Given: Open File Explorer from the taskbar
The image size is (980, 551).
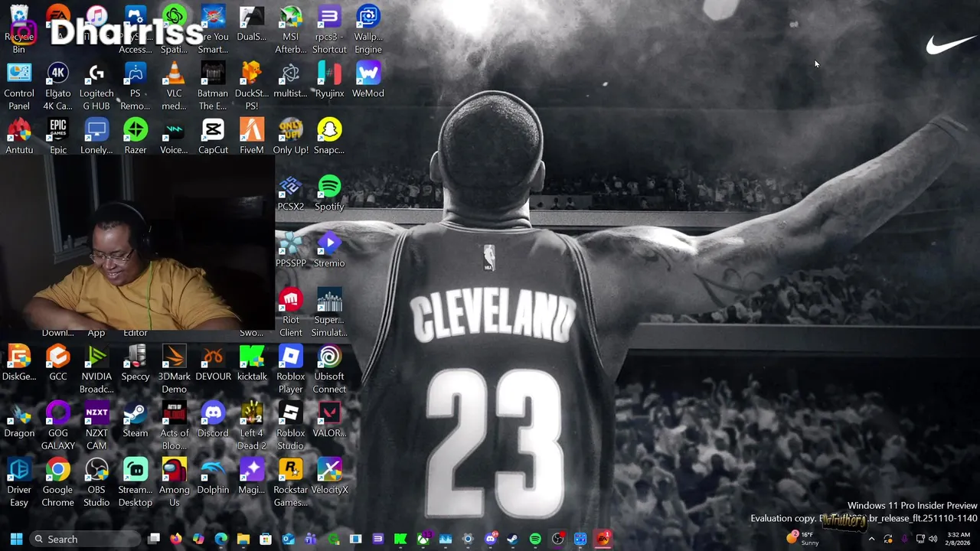Looking at the screenshot, I should tap(243, 539).
